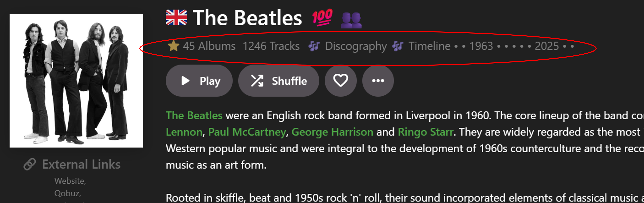The width and height of the screenshot is (644, 203).
Task: Open the Paul McCartney artist link
Action: coord(247,132)
